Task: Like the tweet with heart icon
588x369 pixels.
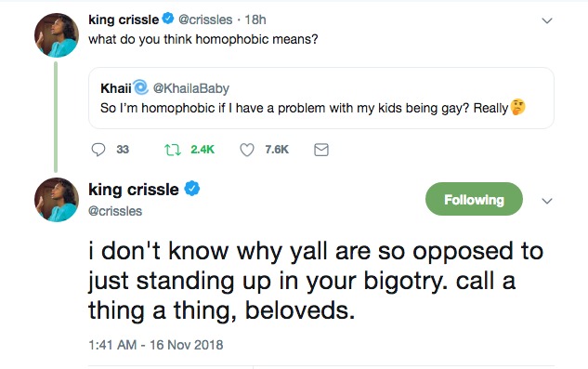Action: tap(247, 150)
